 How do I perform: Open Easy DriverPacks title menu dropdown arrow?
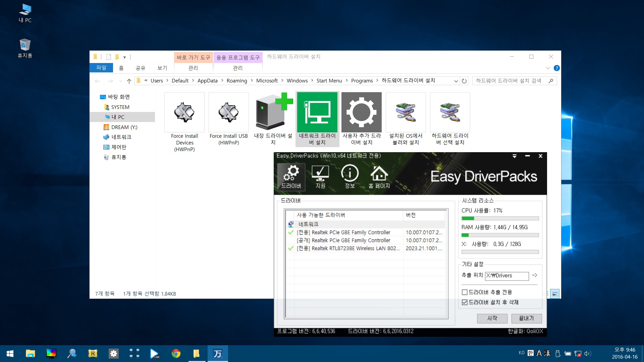pyautogui.click(x=514, y=156)
